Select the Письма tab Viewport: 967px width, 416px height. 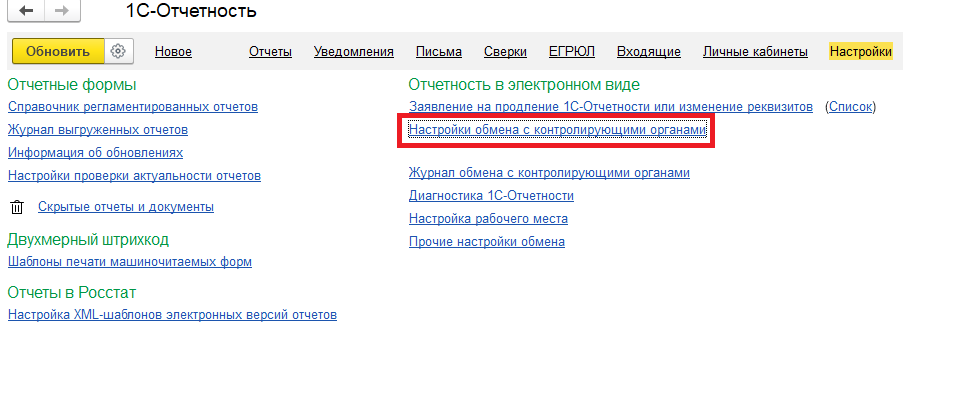point(438,52)
